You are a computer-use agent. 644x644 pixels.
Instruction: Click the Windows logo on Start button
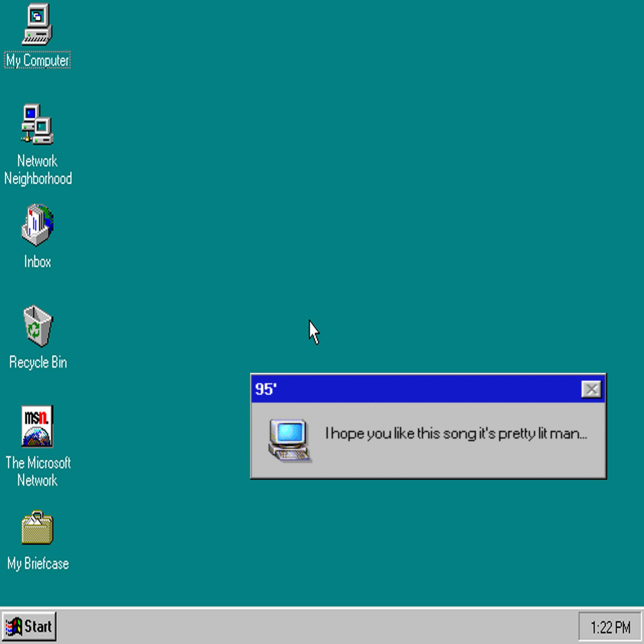pos(14,626)
